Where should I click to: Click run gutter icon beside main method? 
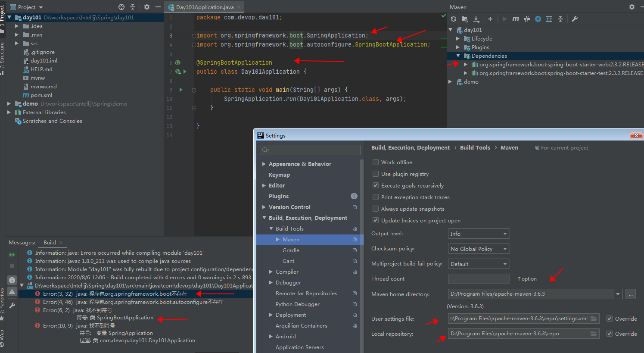tap(181, 90)
